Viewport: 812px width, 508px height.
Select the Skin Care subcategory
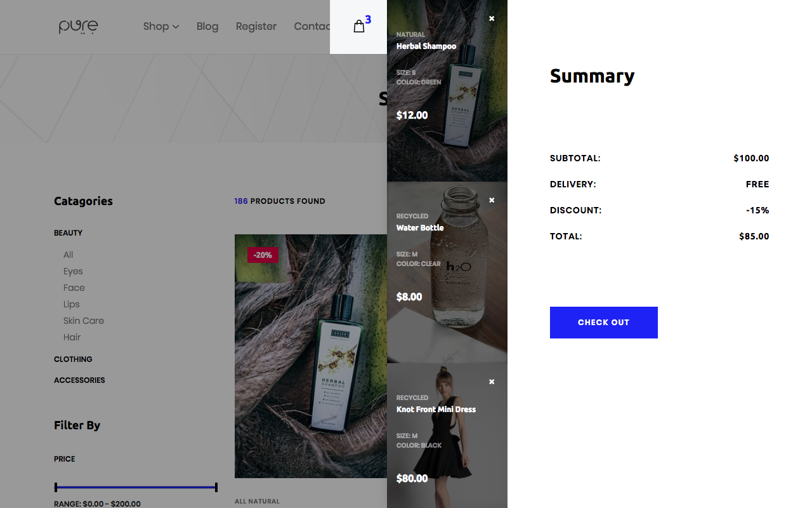(x=84, y=321)
